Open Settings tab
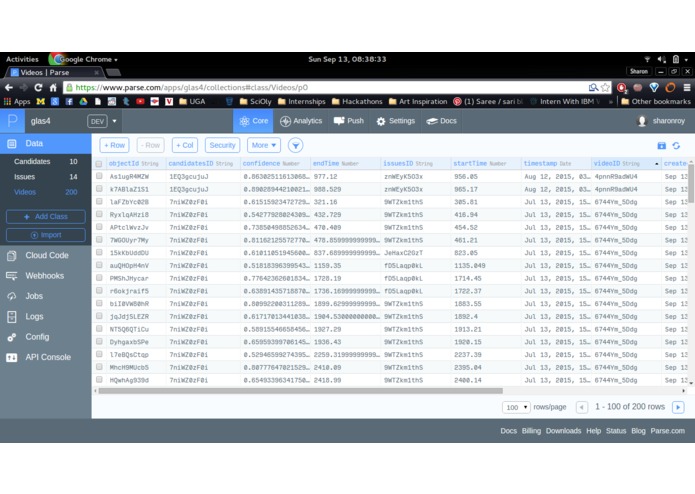Viewport: 695px width, 494px height. pos(396,121)
